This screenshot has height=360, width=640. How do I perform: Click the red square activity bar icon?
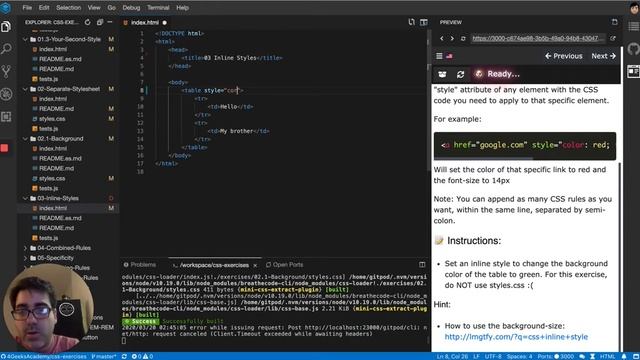point(4,148)
